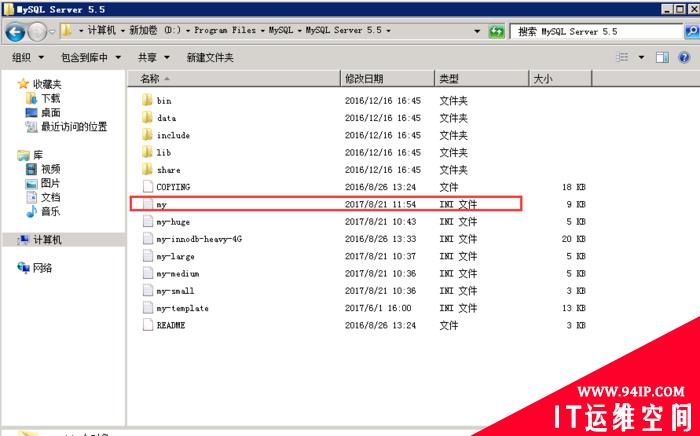
Task: Open 图片 pictures library
Action: (x=43, y=183)
